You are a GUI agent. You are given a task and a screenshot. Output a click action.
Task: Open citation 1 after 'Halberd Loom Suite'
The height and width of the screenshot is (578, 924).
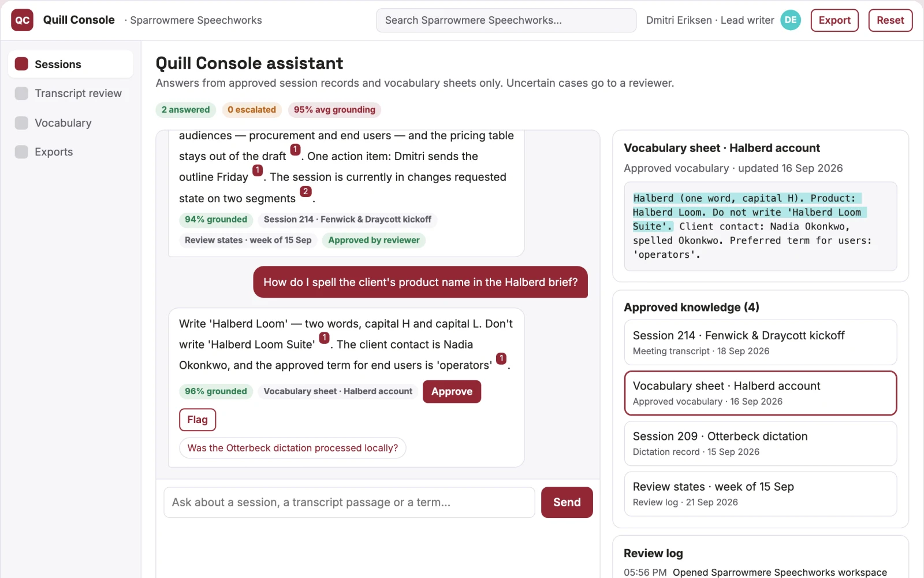325,338
